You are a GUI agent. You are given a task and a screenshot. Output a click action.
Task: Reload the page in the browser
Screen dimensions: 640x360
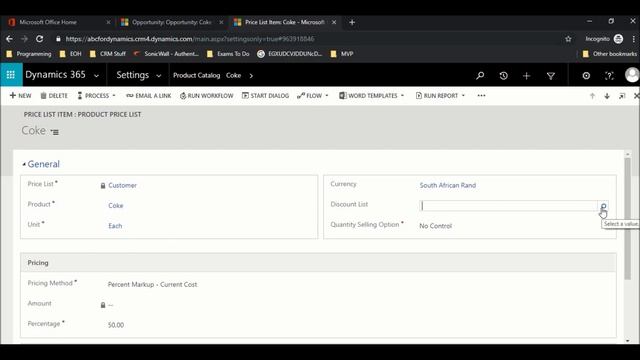coord(40,39)
